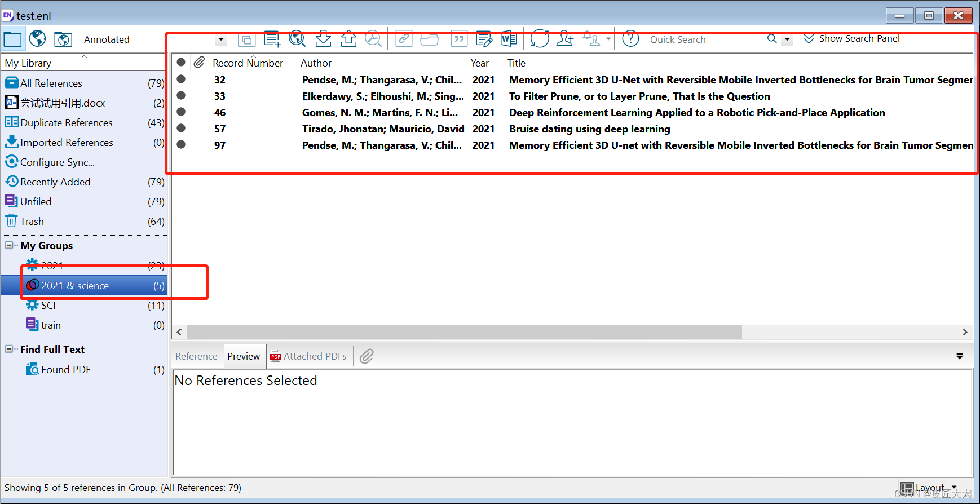
Task: Toggle read status dot of record 32
Action: point(181,79)
